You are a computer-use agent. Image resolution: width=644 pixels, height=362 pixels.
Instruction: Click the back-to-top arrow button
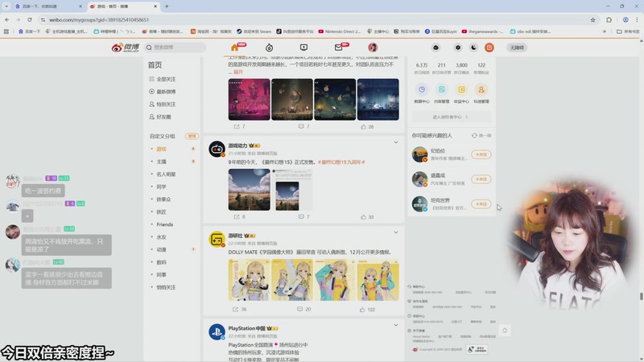(x=505, y=331)
